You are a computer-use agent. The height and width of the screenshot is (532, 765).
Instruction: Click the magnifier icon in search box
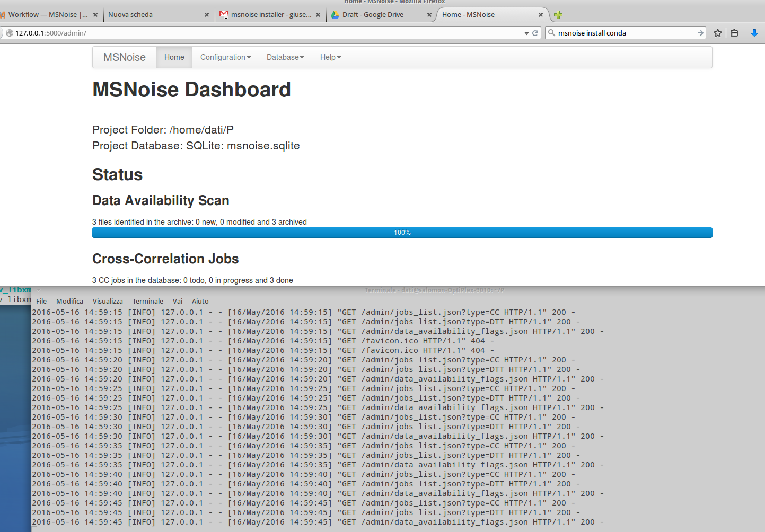click(x=552, y=33)
